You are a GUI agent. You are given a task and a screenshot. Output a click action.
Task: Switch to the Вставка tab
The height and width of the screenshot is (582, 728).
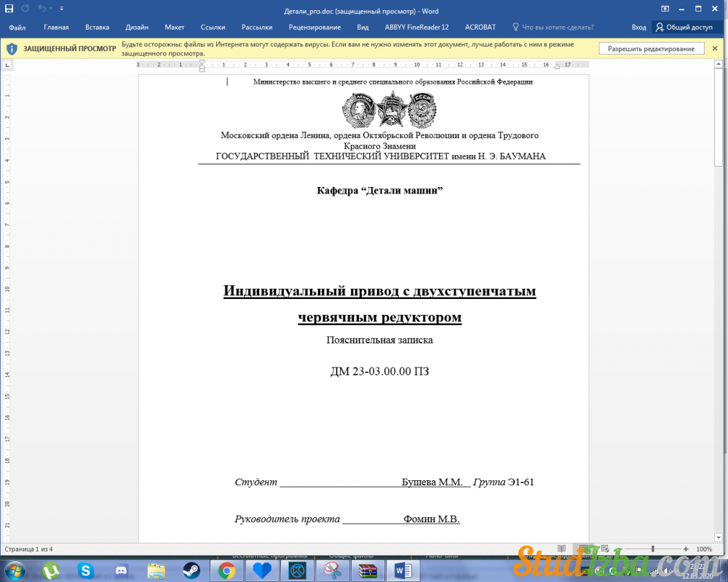[x=97, y=28]
